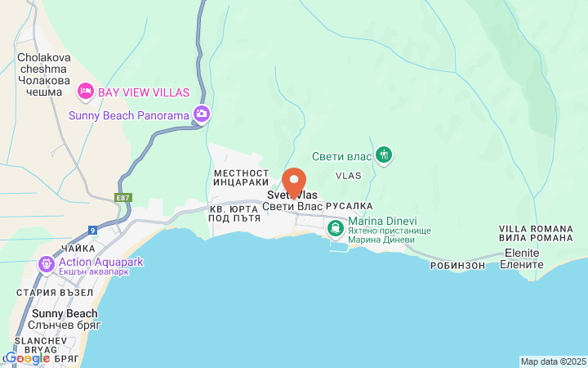Click the Action Aquapark text label
Screen dimensions: 588x368
point(101,267)
